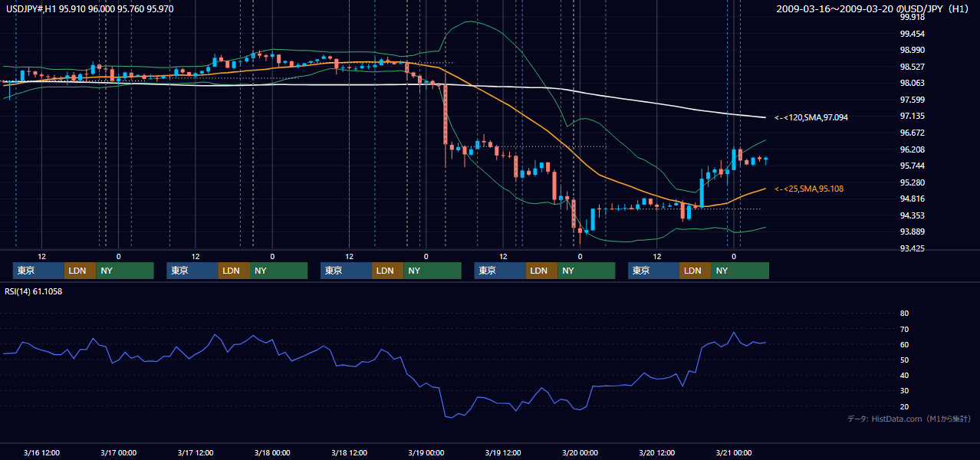980x460 pixels.
Task: Click the 3/18 12:00 time axis label
Action: tap(349, 452)
